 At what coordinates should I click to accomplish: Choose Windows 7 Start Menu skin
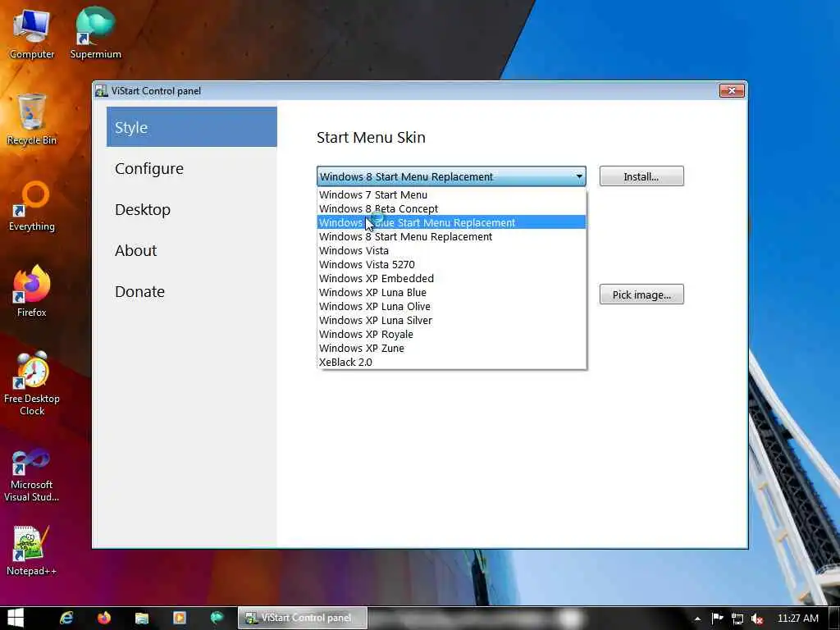click(452, 194)
